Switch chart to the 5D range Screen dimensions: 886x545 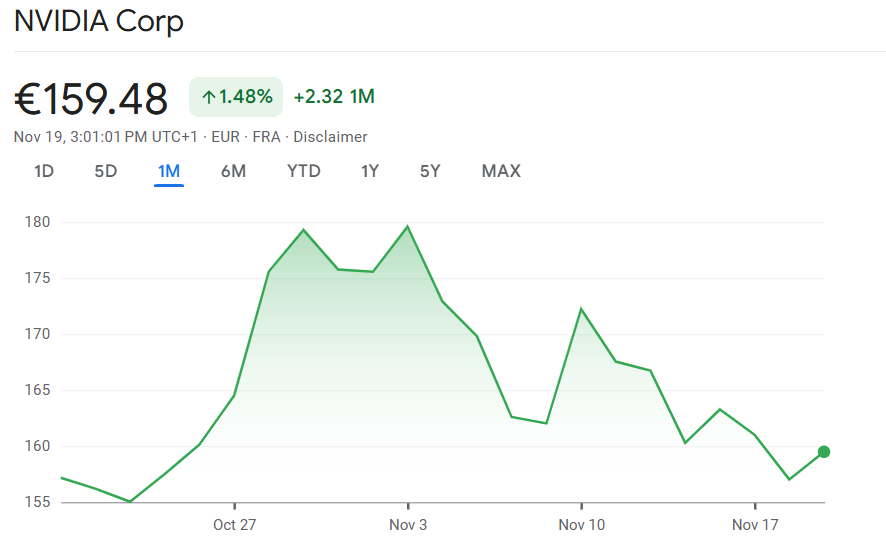pos(106,171)
